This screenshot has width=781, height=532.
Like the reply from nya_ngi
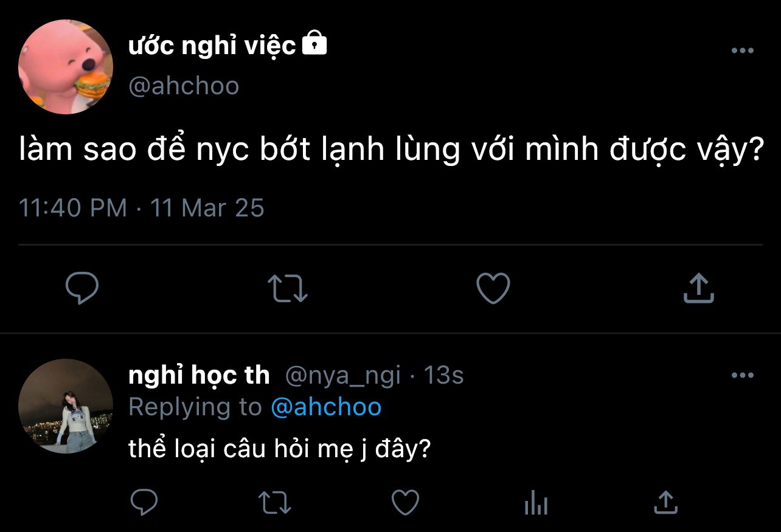(x=405, y=503)
